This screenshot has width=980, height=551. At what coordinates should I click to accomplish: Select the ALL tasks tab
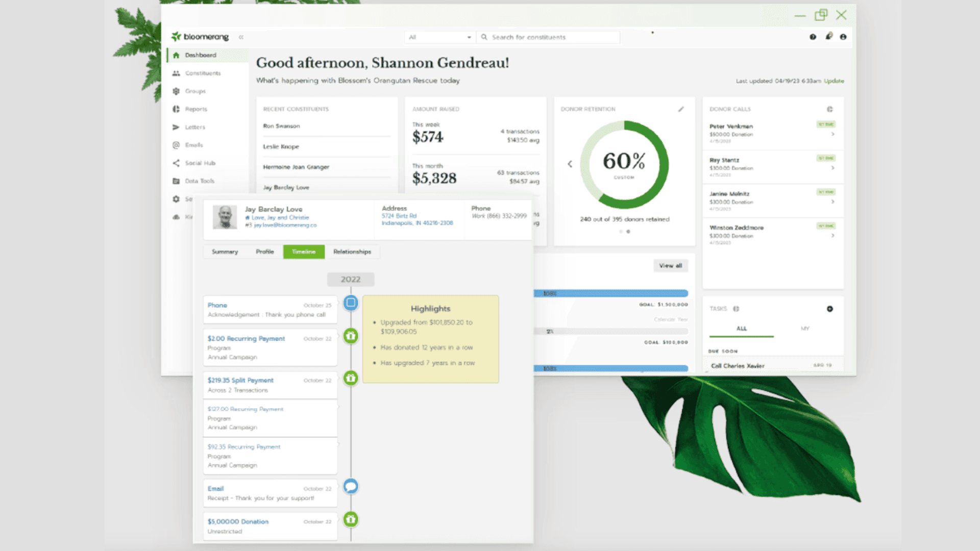point(741,329)
